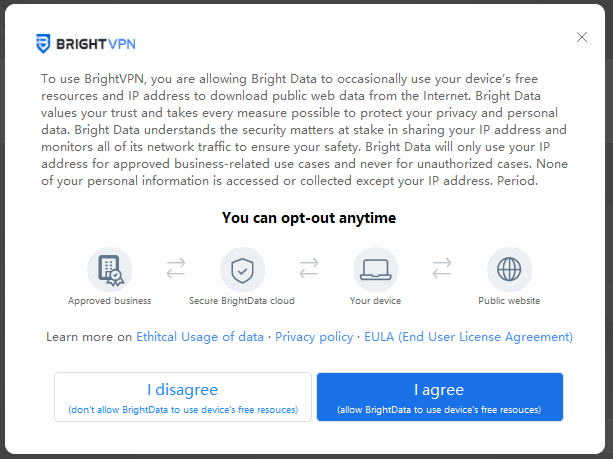Click the BrightVPN shield logo
Image resolution: width=613 pixels, height=459 pixels.
click(x=43, y=43)
